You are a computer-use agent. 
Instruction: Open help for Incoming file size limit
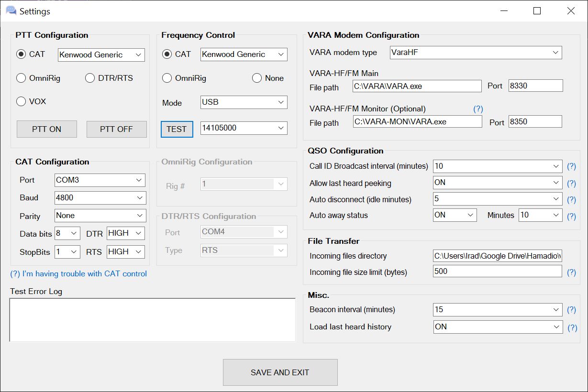click(x=571, y=272)
